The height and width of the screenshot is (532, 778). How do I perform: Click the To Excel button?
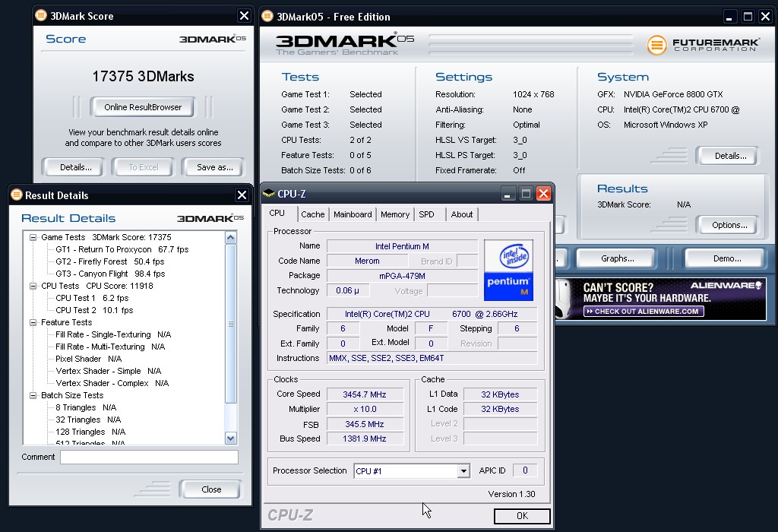tap(144, 167)
